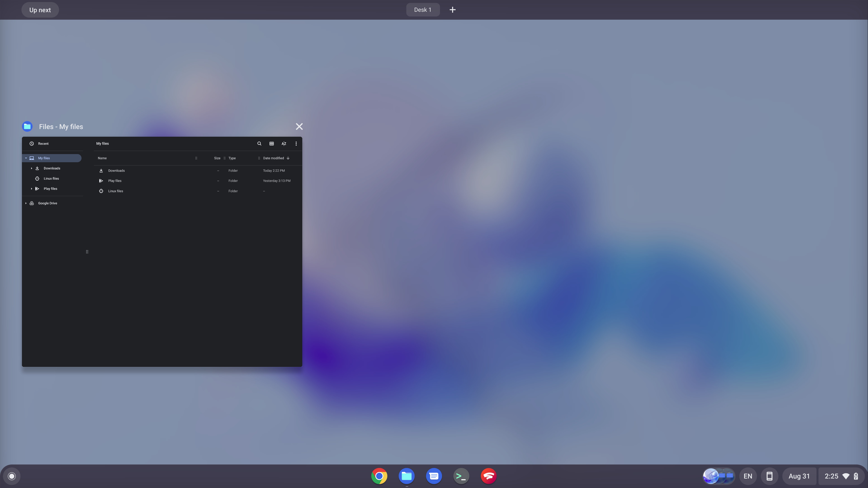Viewport: 868px width, 488px height.
Task: Launch Chrome from the shelf
Action: [379, 476]
